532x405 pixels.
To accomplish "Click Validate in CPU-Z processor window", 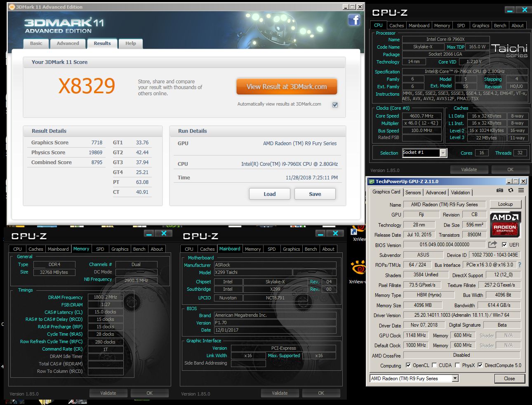I will pos(469,170).
